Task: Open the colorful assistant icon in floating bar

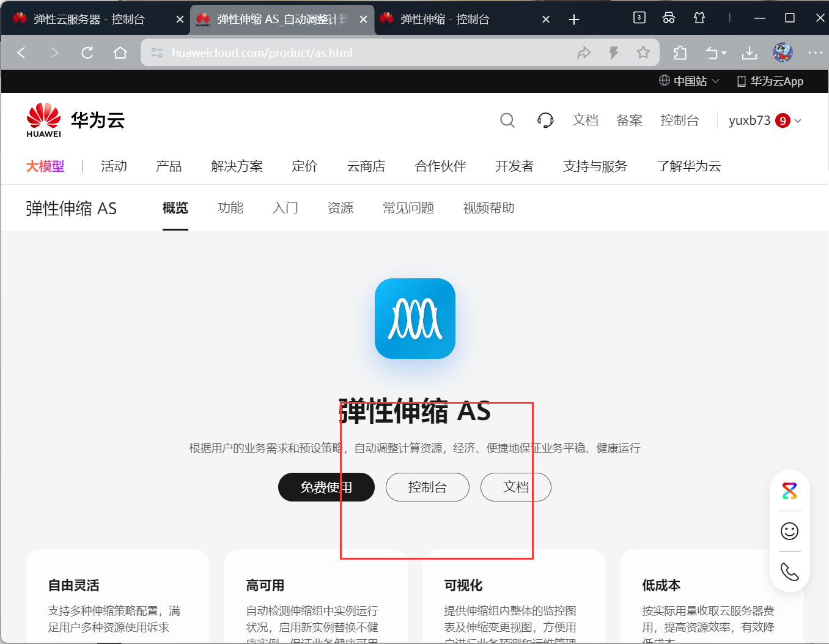Action: tap(790, 490)
